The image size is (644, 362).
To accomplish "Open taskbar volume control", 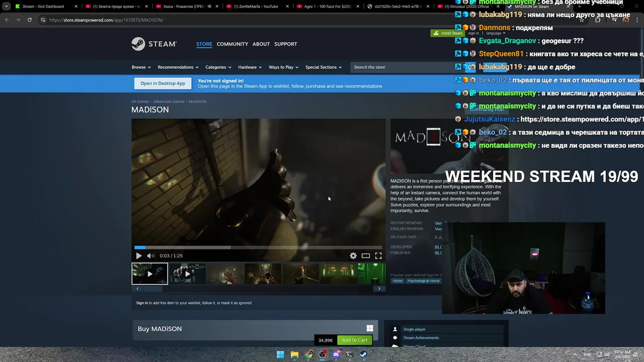I will (x=607, y=354).
